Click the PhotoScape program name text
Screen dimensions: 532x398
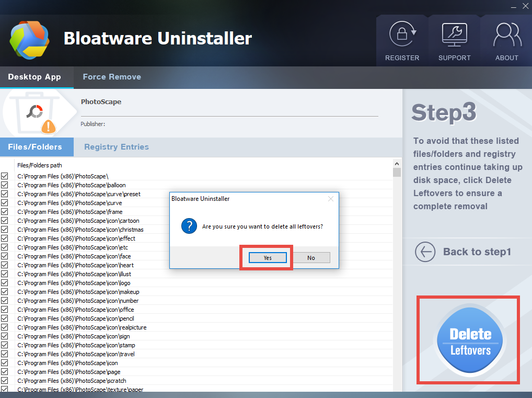tap(101, 101)
